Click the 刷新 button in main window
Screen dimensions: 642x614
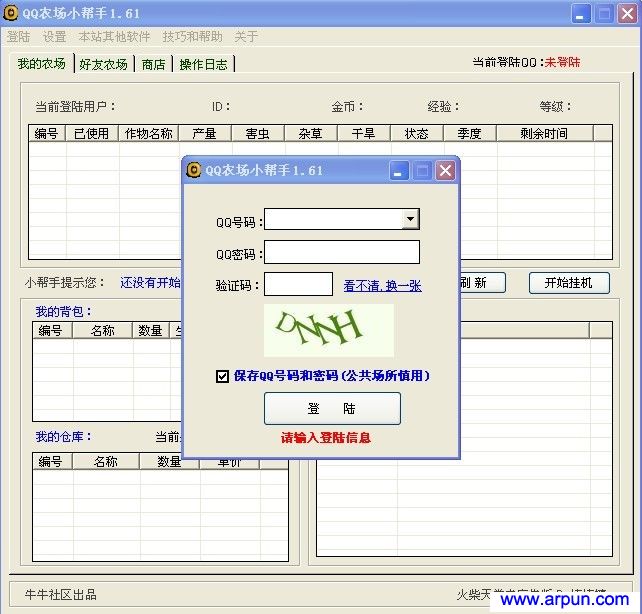(482, 283)
